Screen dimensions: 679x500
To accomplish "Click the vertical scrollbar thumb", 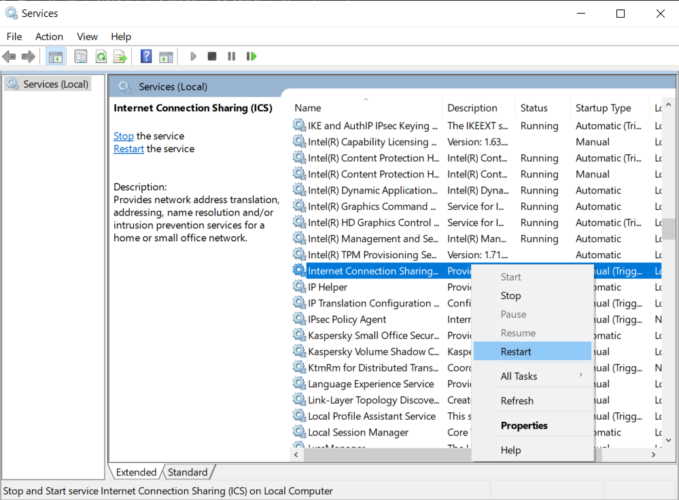I will [669, 229].
